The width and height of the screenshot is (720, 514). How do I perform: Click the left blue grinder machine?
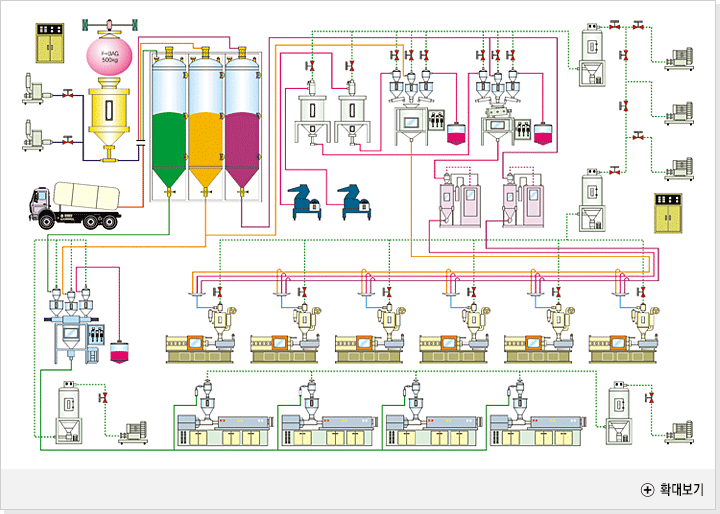pyautogui.click(x=304, y=201)
